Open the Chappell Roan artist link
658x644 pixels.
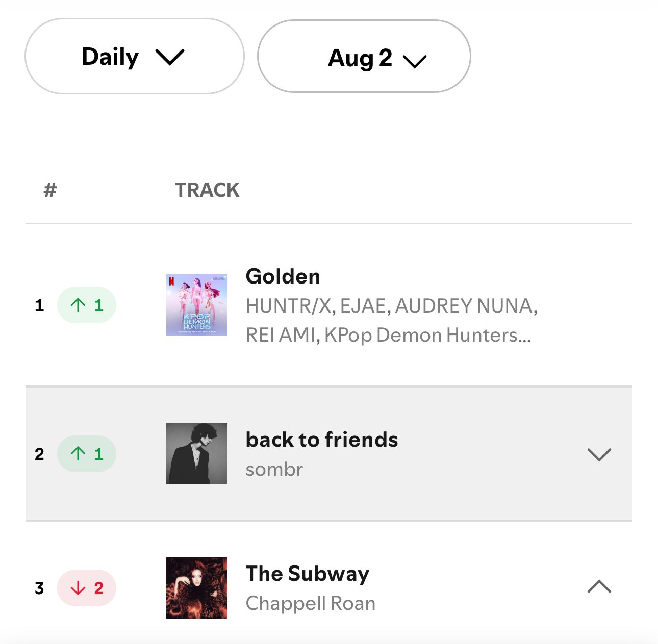click(x=311, y=603)
